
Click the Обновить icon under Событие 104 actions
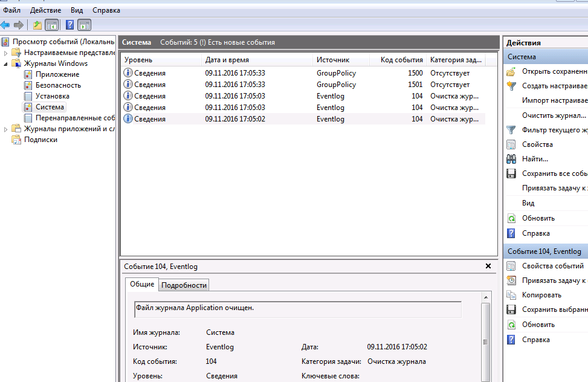pyautogui.click(x=511, y=325)
